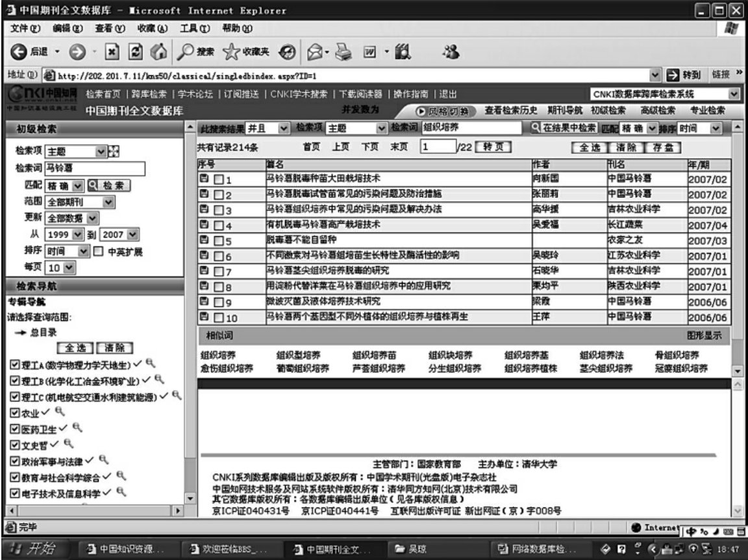This screenshot has width=748, height=560.
Task: Open the 匹配 精确 dropdown in left panel
Action: (65, 186)
